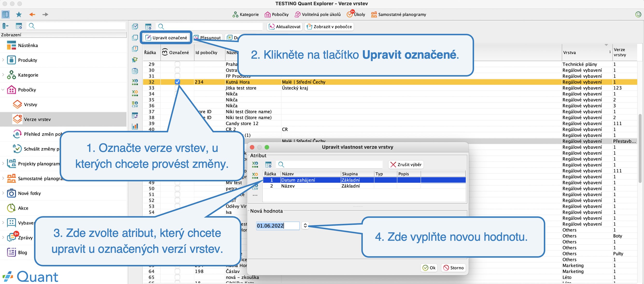Open Volitelná pole úkolů

pos(317,14)
